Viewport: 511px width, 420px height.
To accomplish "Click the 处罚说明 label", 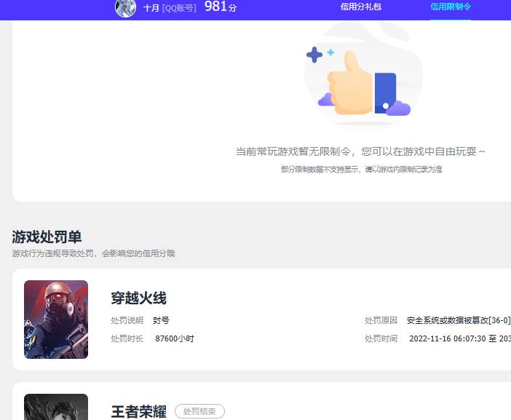I will [x=127, y=320].
